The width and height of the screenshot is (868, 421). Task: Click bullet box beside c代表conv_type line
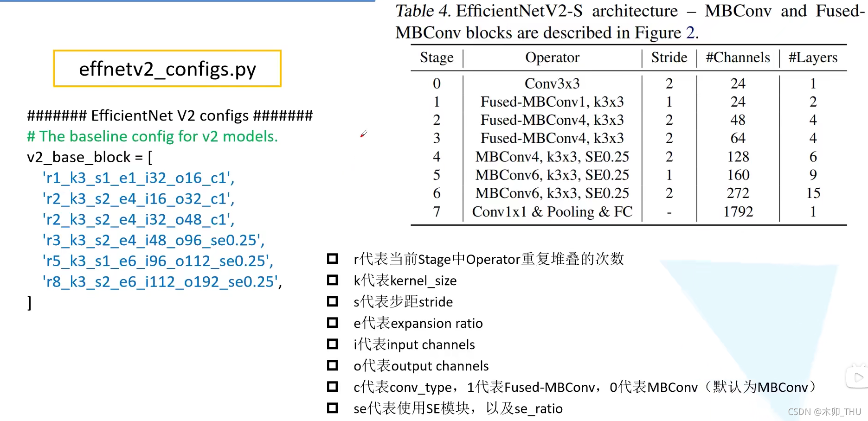[332, 387]
